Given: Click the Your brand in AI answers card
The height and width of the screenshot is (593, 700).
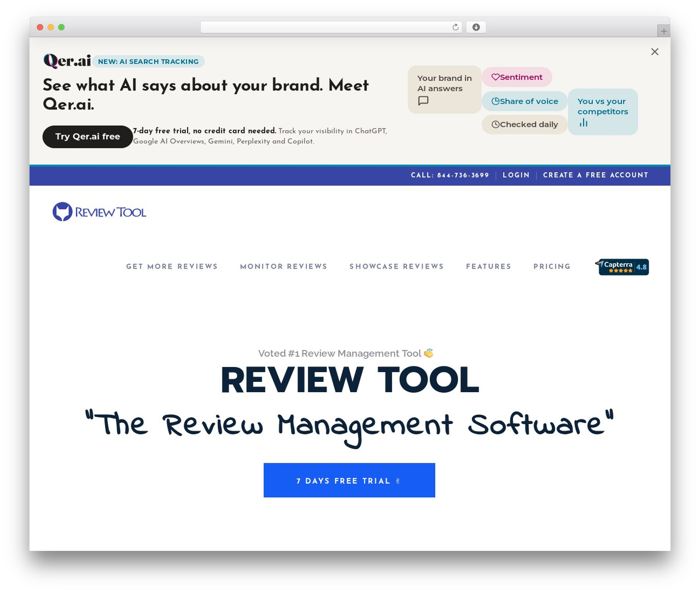Looking at the screenshot, I should 445,90.
